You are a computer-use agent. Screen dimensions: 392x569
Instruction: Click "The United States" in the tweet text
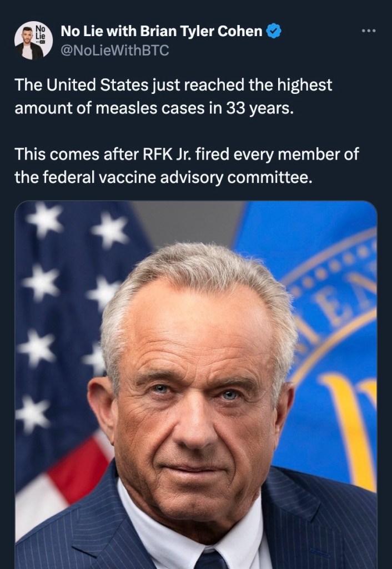click(82, 85)
